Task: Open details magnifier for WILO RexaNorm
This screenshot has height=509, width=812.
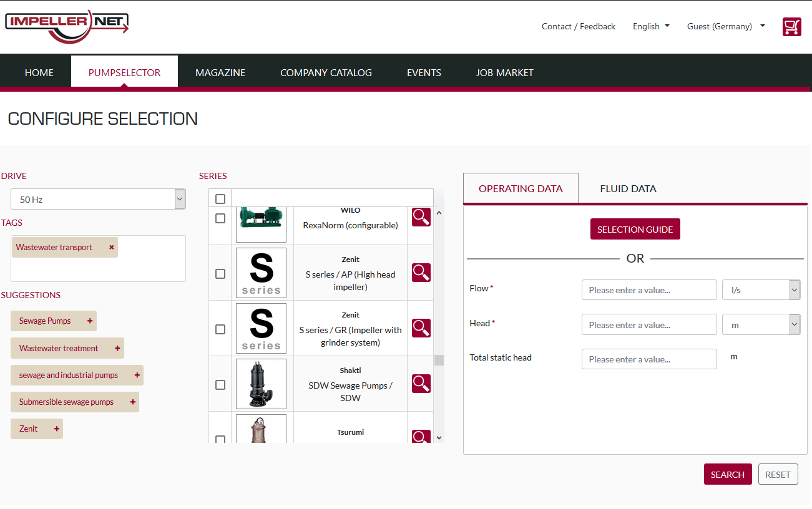Action: pos(421,217)
